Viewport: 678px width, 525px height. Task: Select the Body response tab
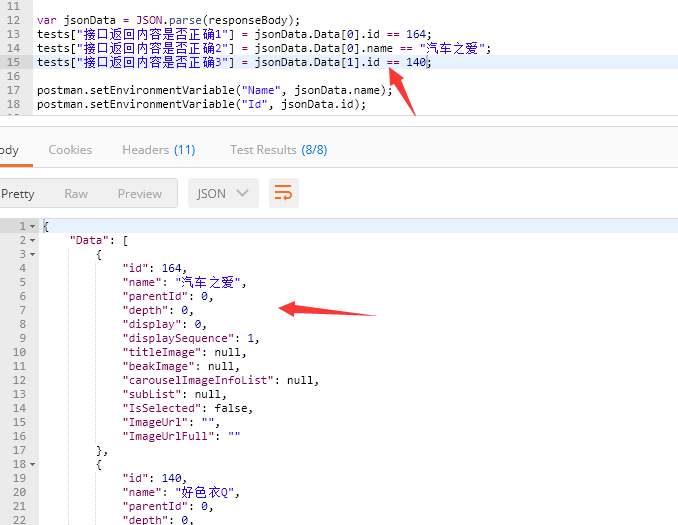(x=10, y=150)
